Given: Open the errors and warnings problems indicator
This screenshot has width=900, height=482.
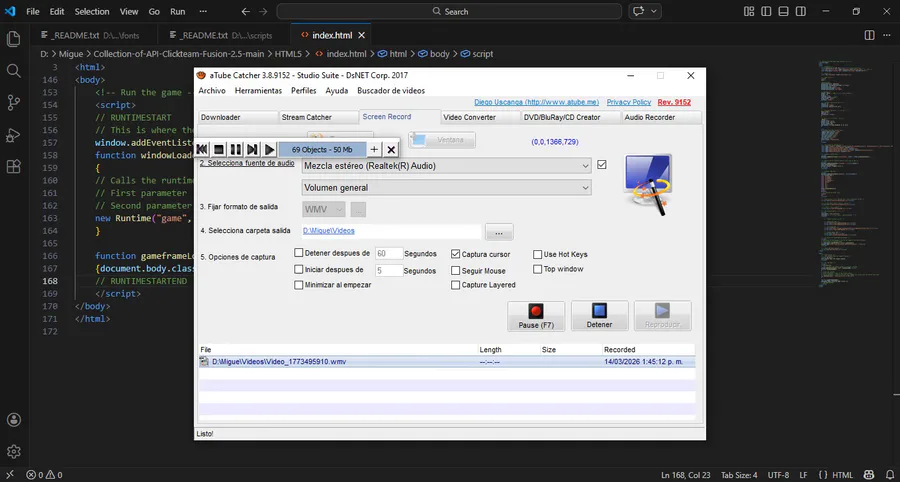Looking at the screenshot, I should 44,475.
